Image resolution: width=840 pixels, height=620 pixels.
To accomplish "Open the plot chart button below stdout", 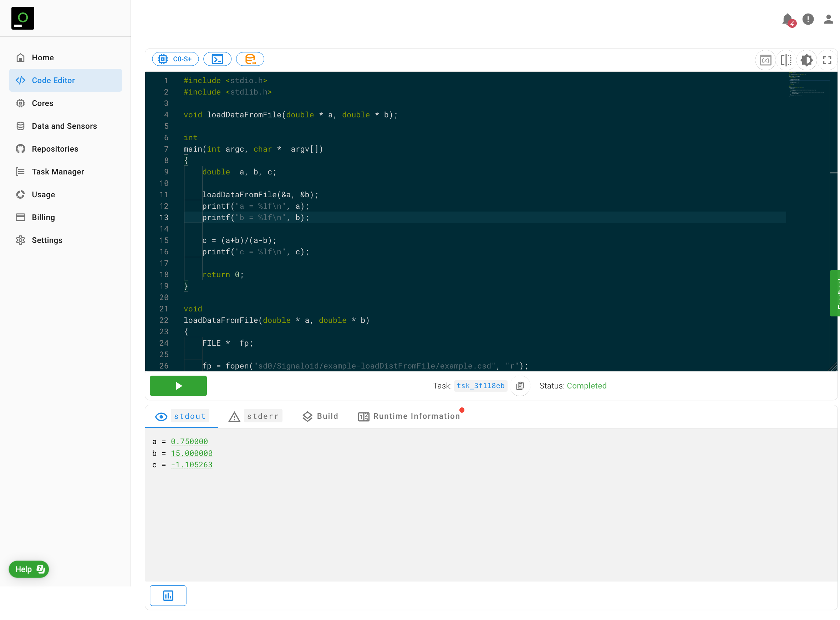I will [168, 596].
